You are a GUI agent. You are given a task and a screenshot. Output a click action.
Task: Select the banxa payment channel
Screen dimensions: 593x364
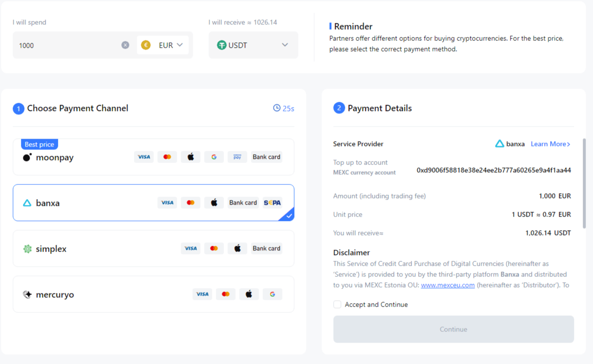pos(48,203)
